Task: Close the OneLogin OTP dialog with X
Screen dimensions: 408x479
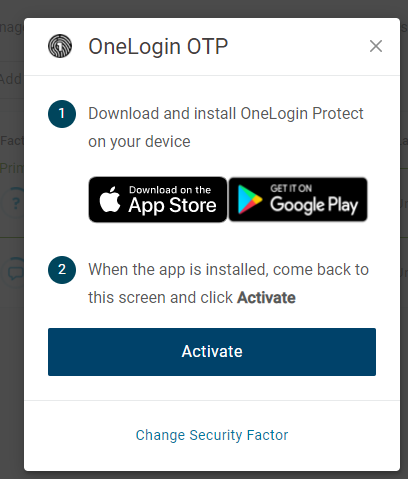Action: pyautogui.click(x=376, y=46)
